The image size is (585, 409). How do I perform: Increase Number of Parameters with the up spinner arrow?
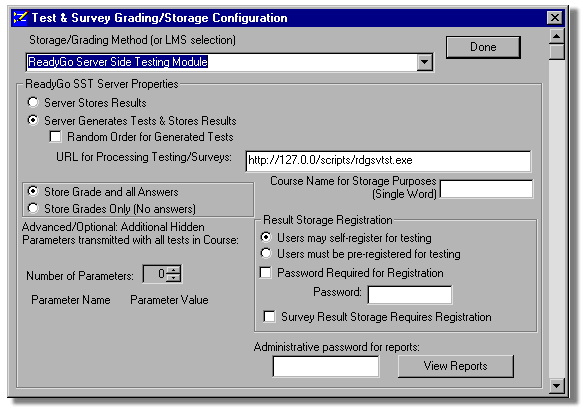(173, 270)
